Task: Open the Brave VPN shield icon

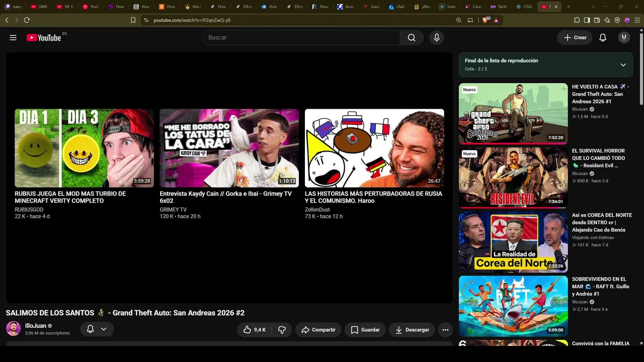Action: point(617,20)
